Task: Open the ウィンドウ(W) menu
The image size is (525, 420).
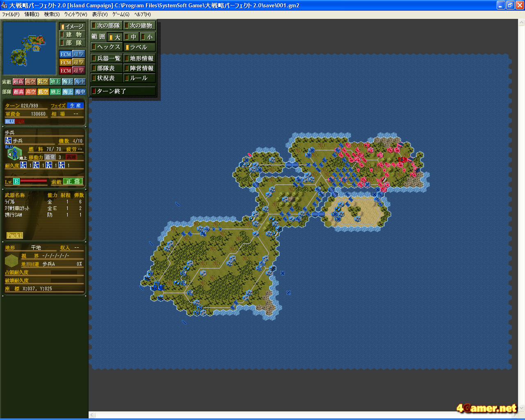Action: tap(75, 14)
